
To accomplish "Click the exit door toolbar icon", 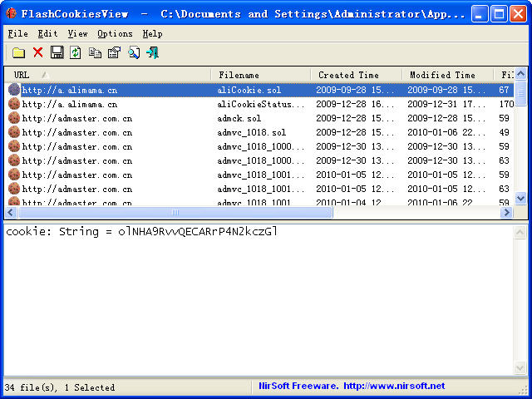I will pyautogui.click(x=152, y=52).
